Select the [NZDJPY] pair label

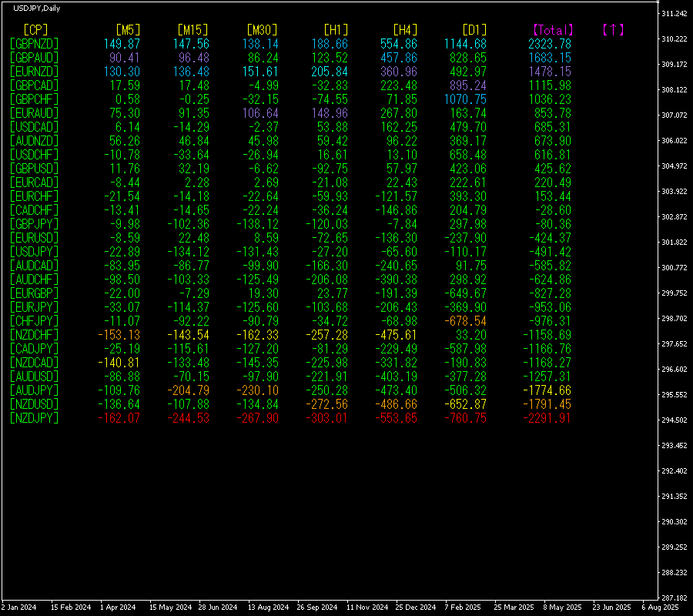click(35, 418)
